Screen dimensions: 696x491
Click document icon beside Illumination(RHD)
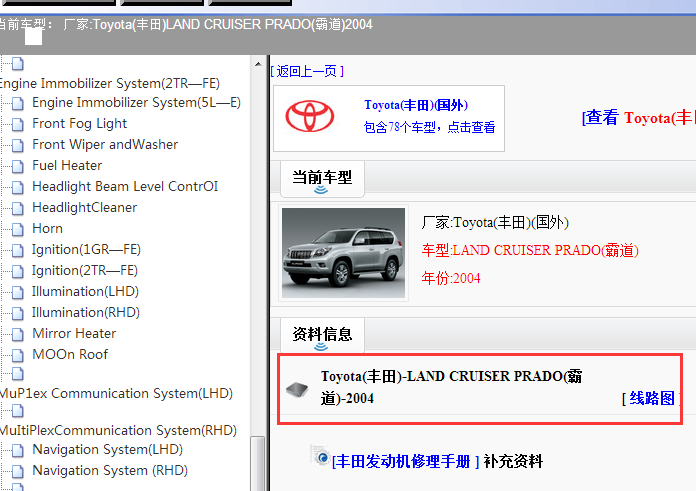[x=18, y=313]
